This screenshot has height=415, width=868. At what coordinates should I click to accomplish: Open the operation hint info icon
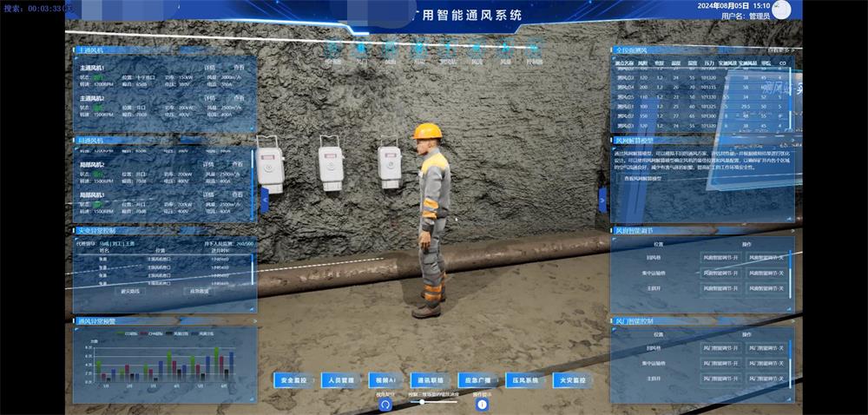pyautogui.click(x=482, y=404)
